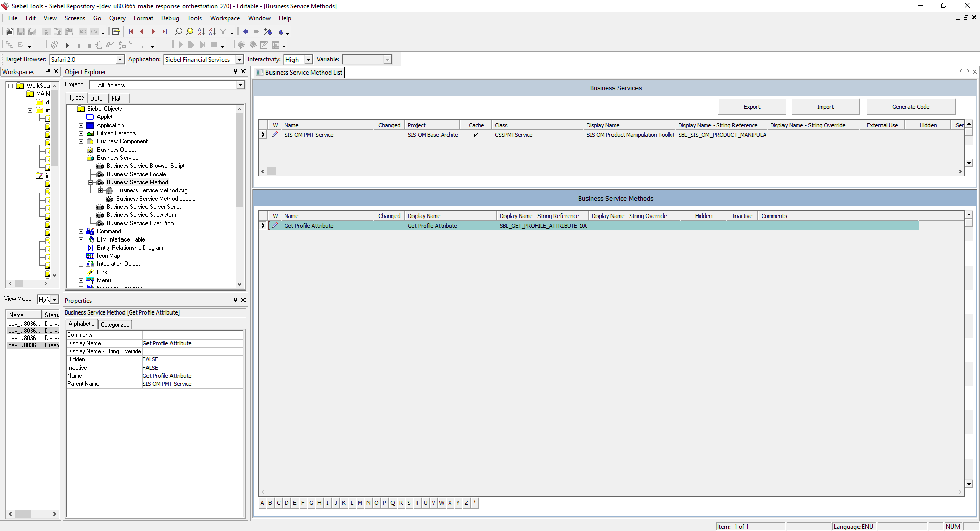
Task: Click the Cut scissors icon
Action: point(46,32)
